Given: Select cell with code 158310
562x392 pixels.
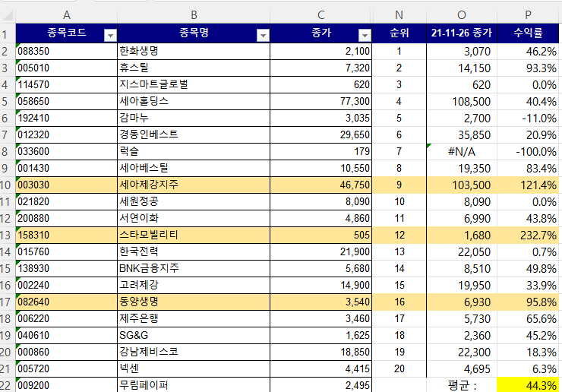Looking at the screenshot, I should pyautogui.click(x=66, y=236).
